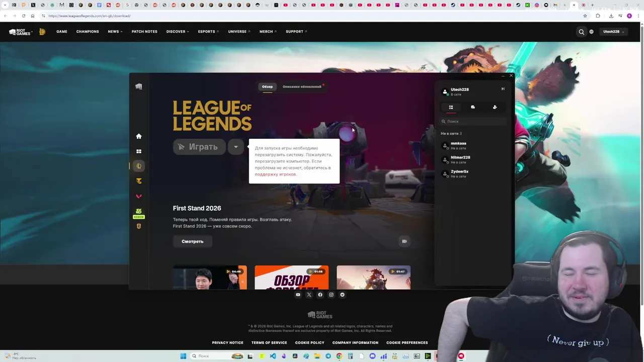Open video thumbnail with 04:49 duration
The width and height of the screenshot is (644, 362).
point(210,278)
